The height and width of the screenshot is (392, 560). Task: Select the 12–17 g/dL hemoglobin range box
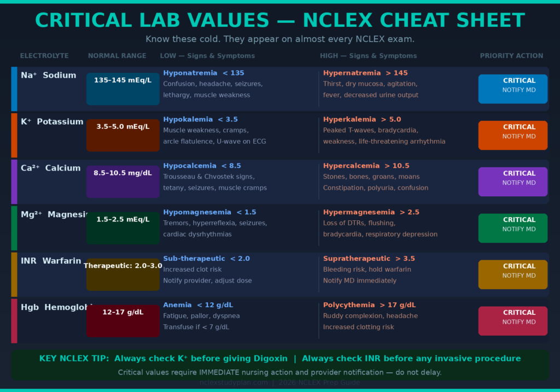pos(122,321)
